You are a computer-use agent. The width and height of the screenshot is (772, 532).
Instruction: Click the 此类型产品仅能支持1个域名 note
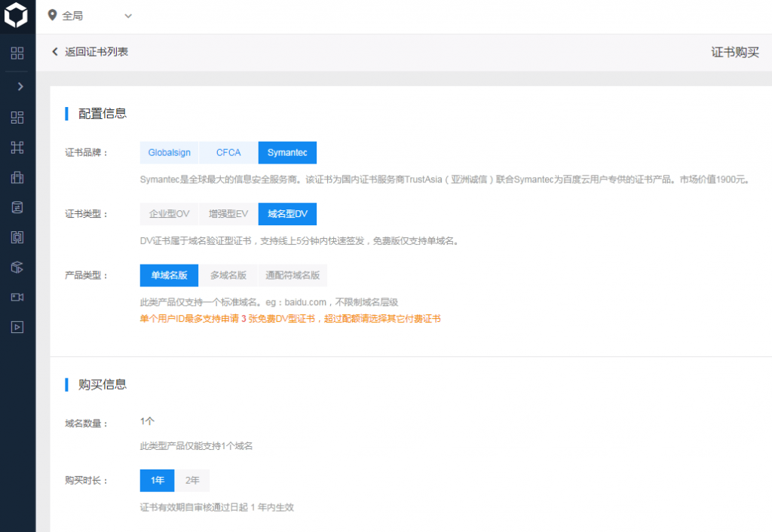[196, 446]
